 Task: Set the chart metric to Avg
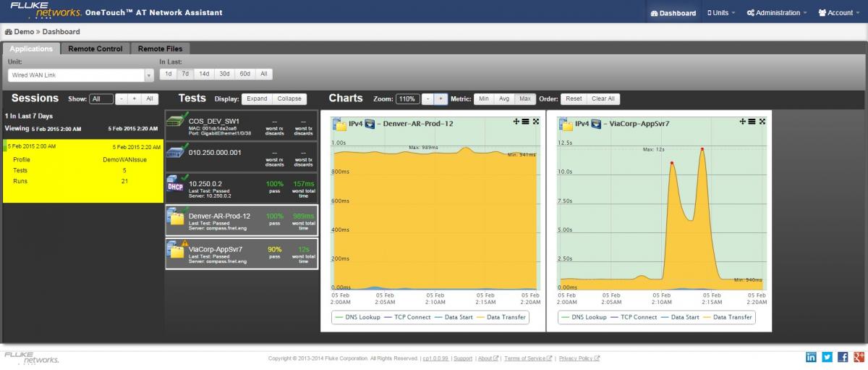[x=504, y=98]
